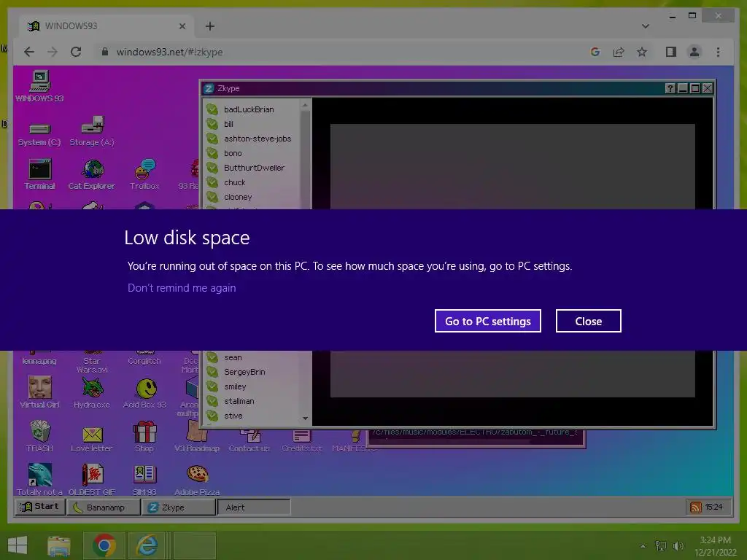Open the TRASH bin icon

tap(39, 436)
